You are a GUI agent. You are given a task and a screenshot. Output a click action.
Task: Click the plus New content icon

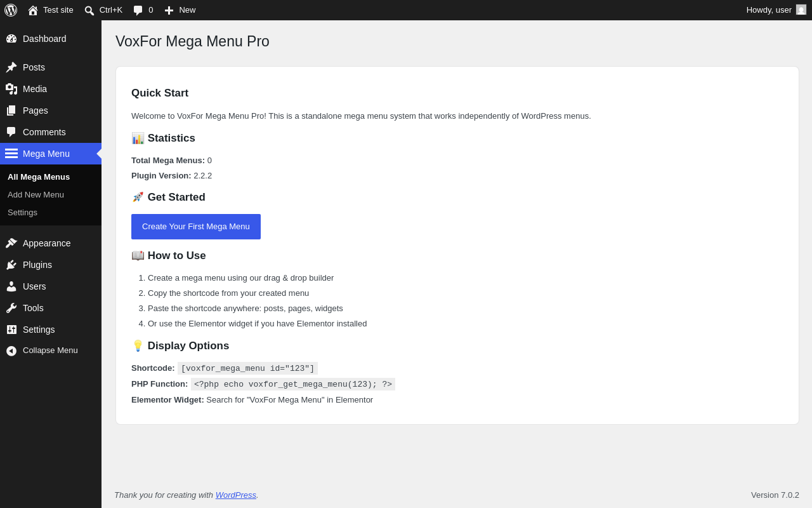pos(169,10)
